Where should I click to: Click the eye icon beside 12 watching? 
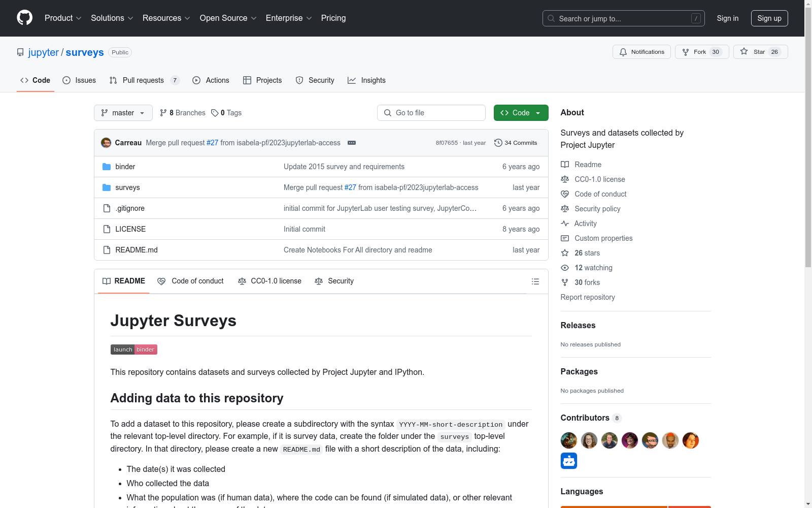[x=565, y=268]
